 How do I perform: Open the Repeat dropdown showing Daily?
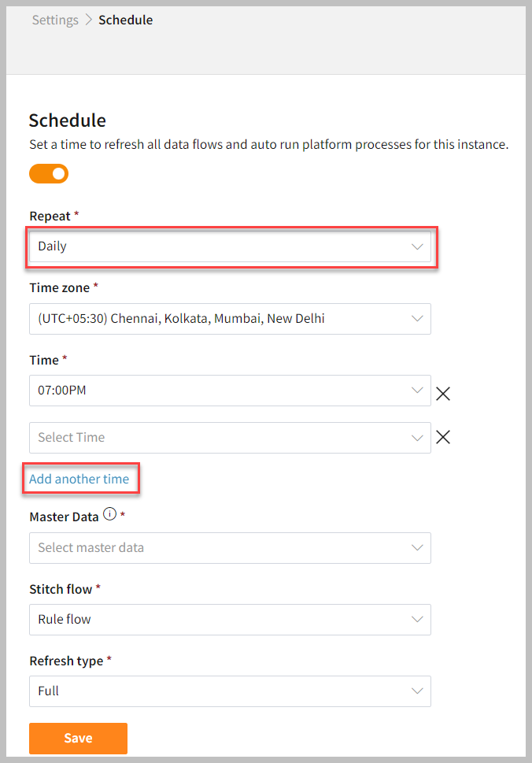220,246
